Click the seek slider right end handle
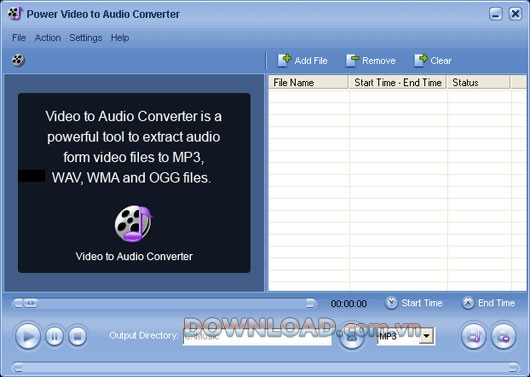 (x=311, y=303)
